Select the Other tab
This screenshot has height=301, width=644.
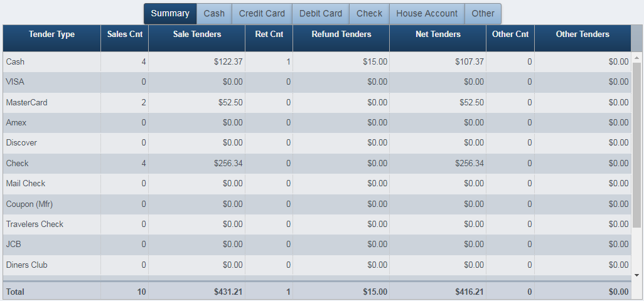click(483, 14)
